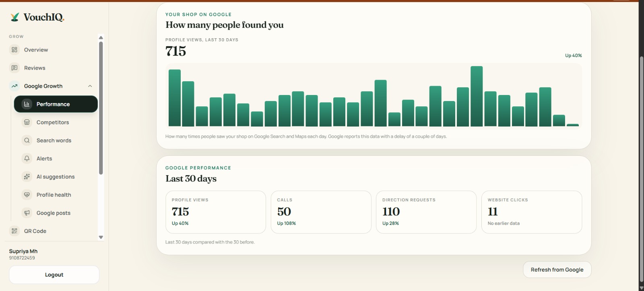The width and height of the screenshot is (644, 291).
Task: Click the Google Growth trend icon
Action: coord(14,86)
